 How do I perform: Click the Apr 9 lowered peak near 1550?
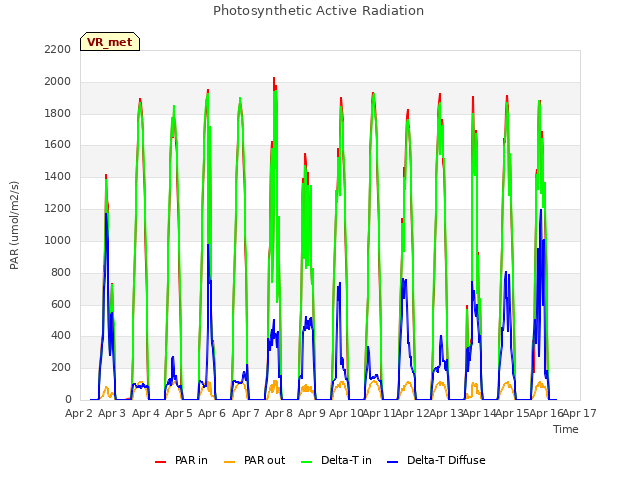(305, 155)
